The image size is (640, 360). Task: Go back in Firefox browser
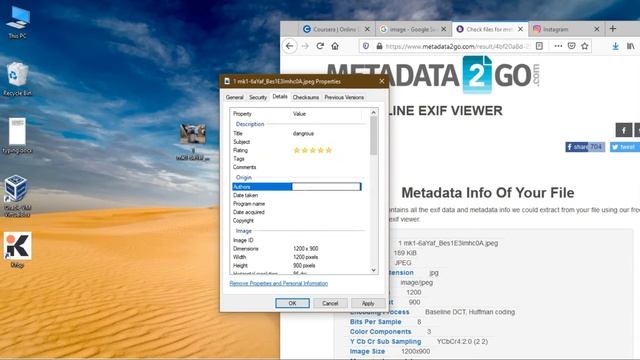tap(290, 46)
